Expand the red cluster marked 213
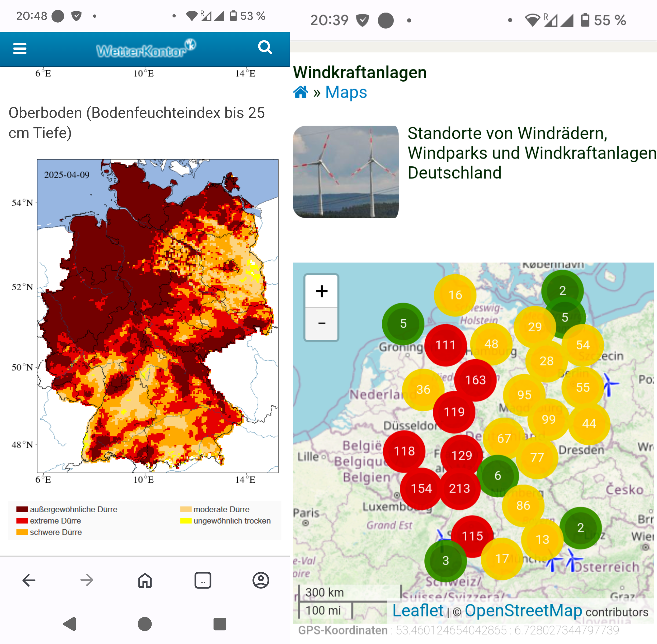 point(459,488)
